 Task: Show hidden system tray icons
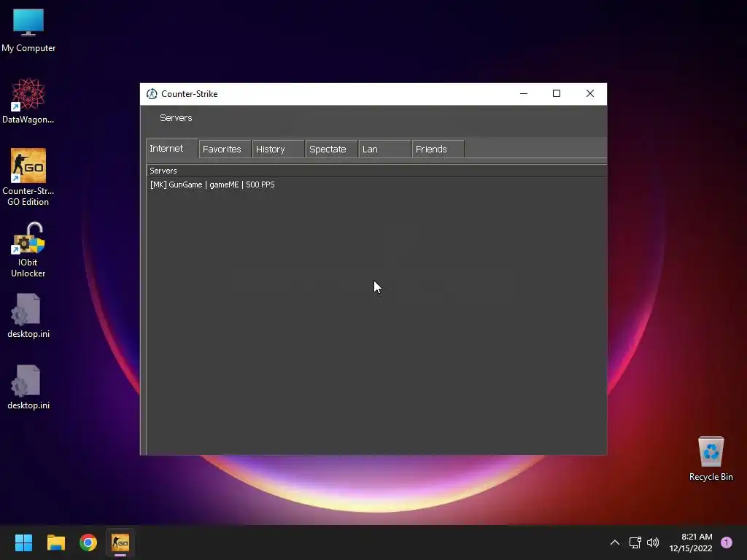pos(614,542)
